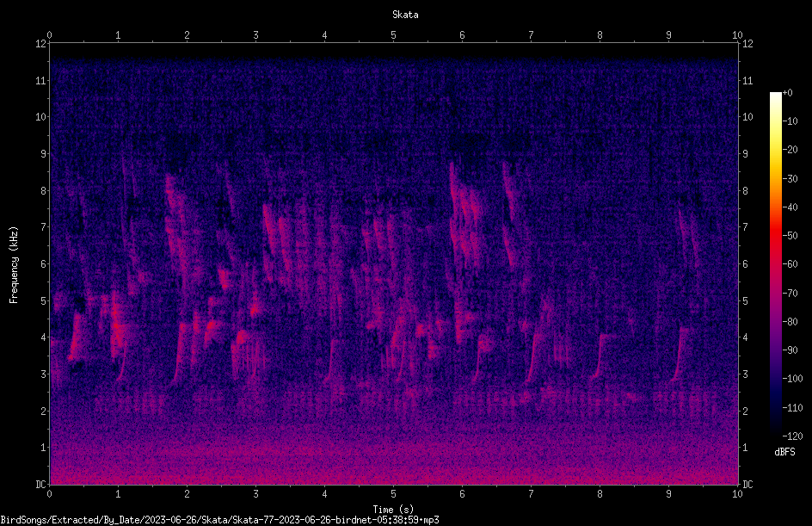
Task: Click the 'Time (s)' axis label
Action: (393, 510)
